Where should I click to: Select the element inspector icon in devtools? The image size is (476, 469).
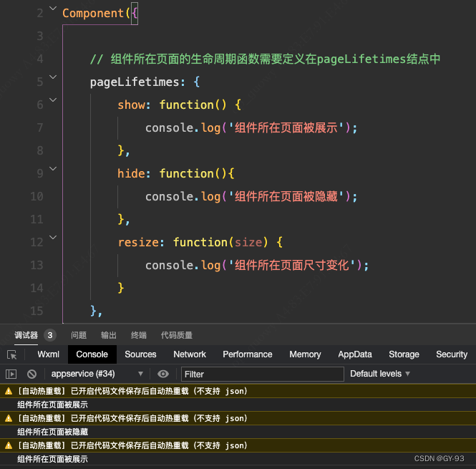click(12, 354)
